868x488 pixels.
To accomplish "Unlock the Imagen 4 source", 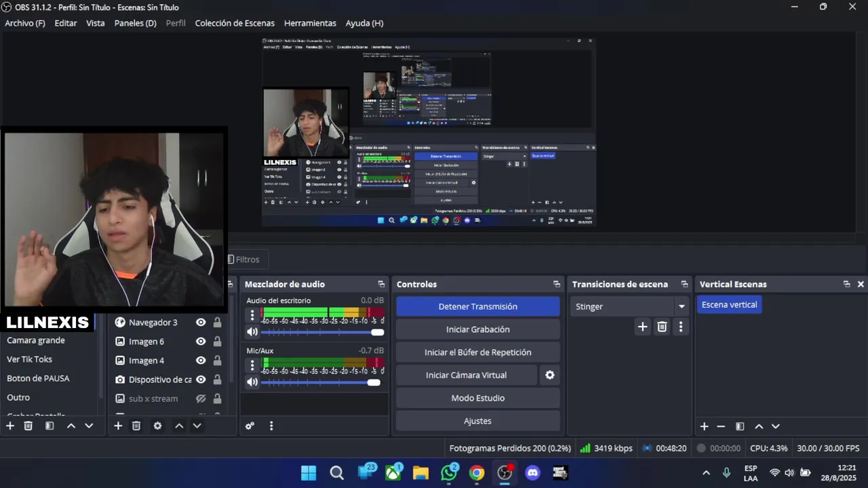I will [217, 361].
